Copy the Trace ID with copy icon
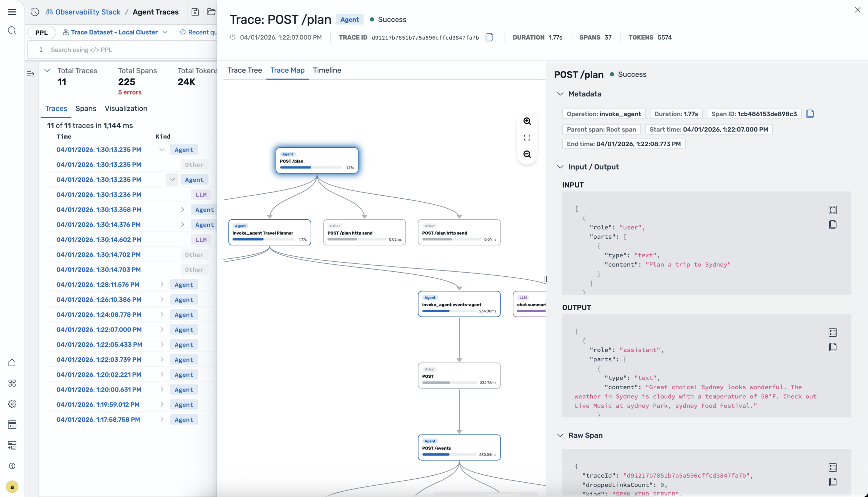 click(489, 37)
